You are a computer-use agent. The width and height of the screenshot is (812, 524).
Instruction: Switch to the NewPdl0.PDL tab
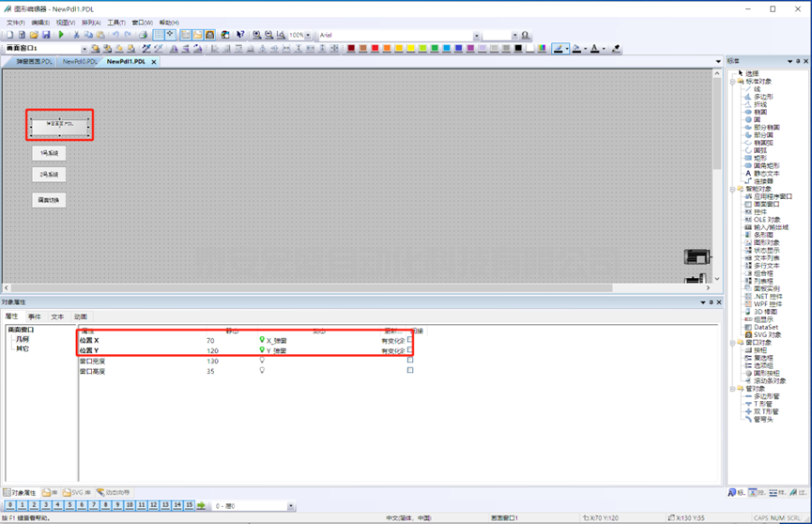pos(80,62)
